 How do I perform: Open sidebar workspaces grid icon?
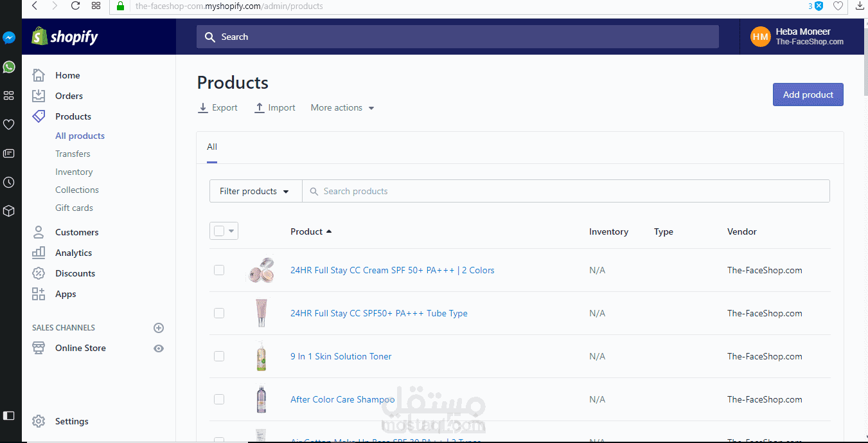tap(9, 96)
